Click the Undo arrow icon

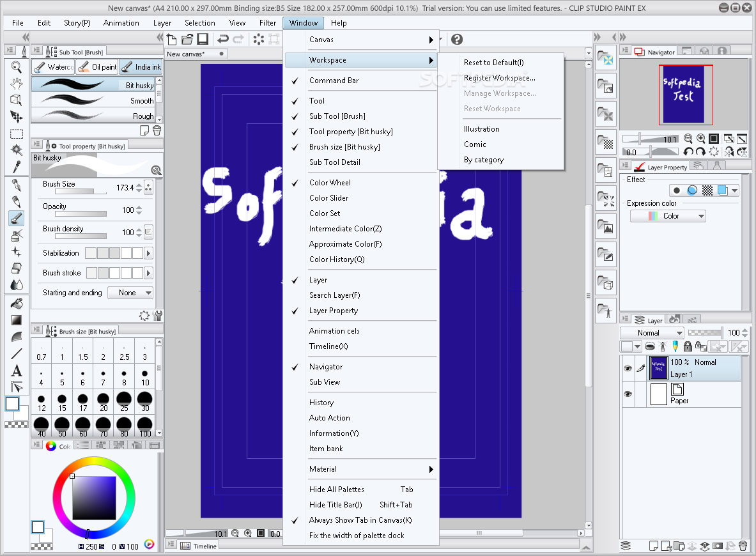click(223, 40)
